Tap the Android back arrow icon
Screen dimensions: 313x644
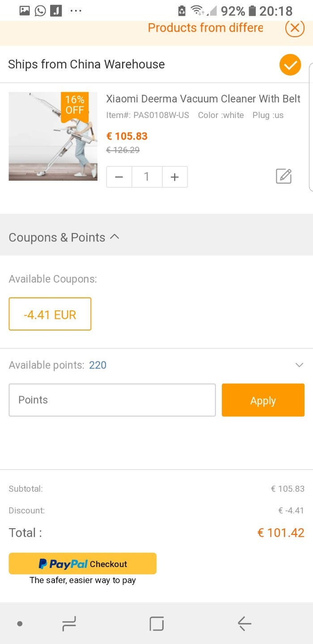(244, 623)
